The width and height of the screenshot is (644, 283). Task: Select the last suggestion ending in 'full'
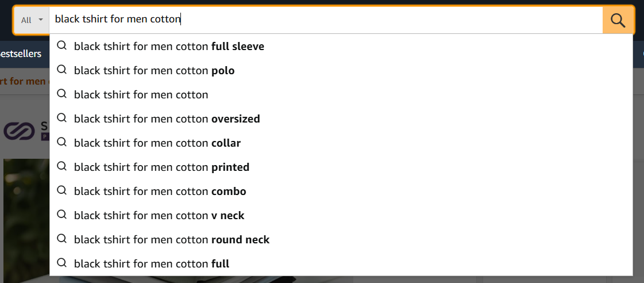[x=341, y=263]
